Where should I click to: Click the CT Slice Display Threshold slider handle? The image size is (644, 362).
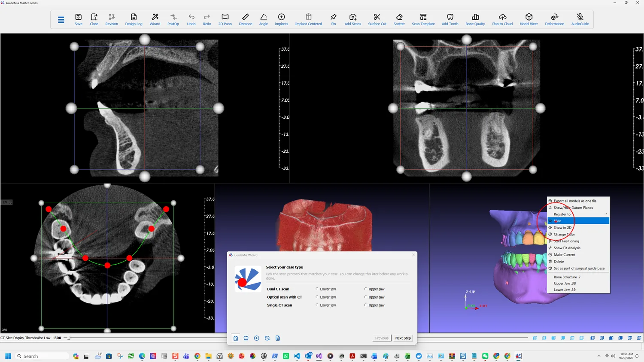(69, 338)
